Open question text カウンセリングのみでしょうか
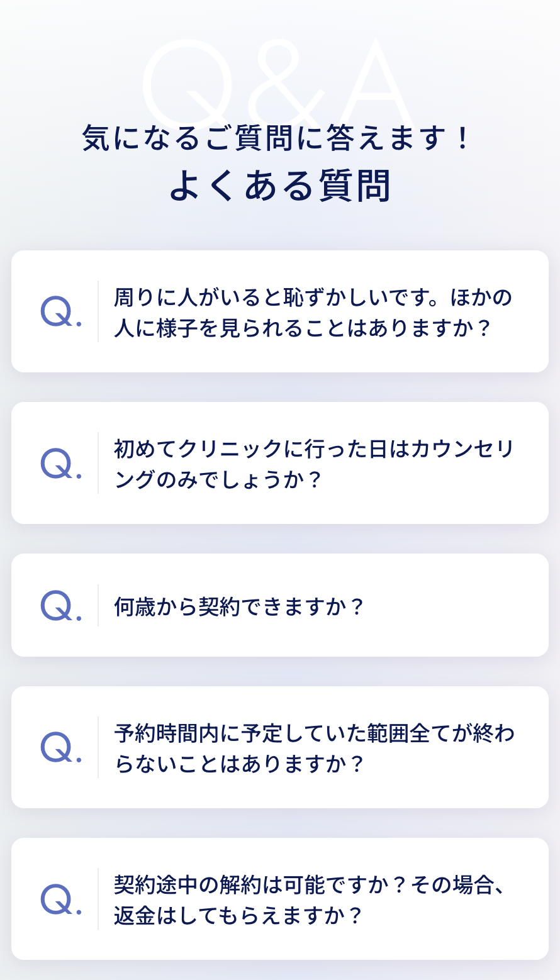Screen dimensions: 560x980 (315, 464)
